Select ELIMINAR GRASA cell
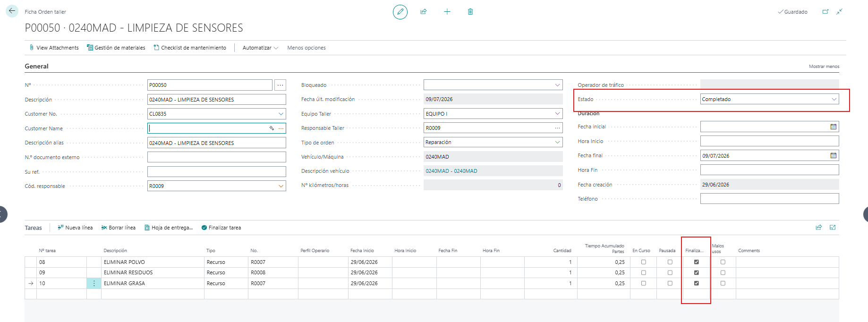Image resolution: width=868 pixels, height=322 pixels. [x=153, y=283]
